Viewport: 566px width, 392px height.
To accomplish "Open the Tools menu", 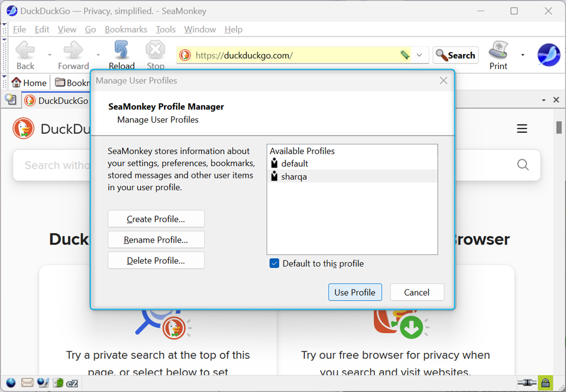I will 166,29.
